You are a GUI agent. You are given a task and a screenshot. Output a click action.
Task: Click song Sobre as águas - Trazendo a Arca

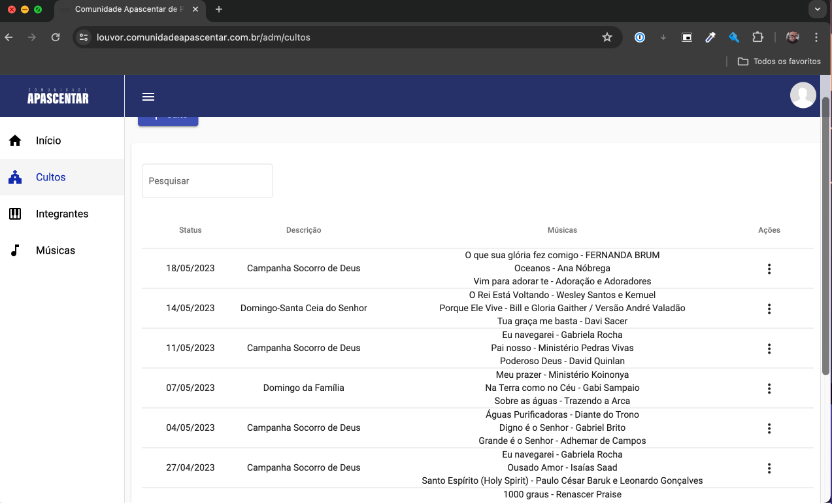562,401
